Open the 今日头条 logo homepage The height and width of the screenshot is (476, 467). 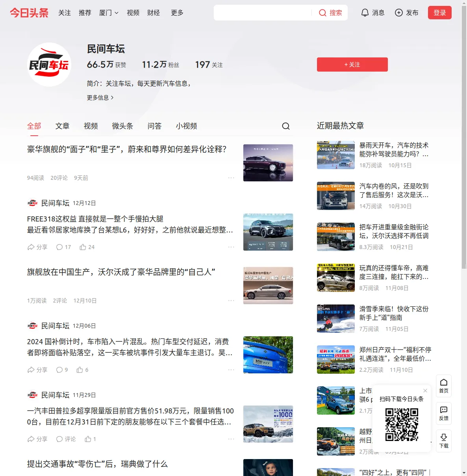(x=29, y=13)
